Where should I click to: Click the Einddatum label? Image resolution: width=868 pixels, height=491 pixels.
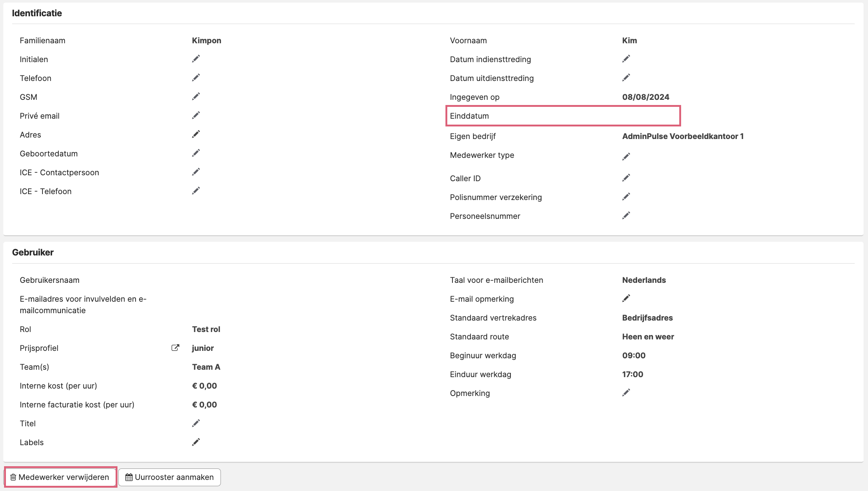point(469,116)
